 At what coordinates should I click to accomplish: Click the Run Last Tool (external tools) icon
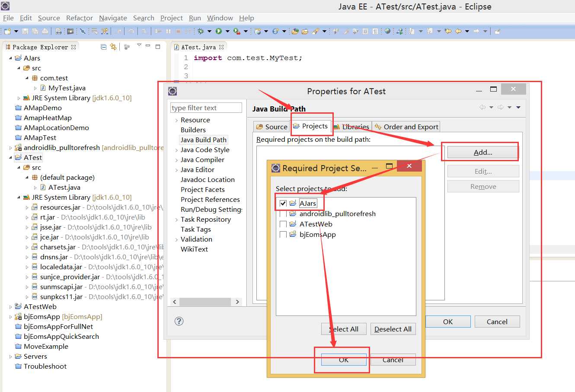[236, 31]
